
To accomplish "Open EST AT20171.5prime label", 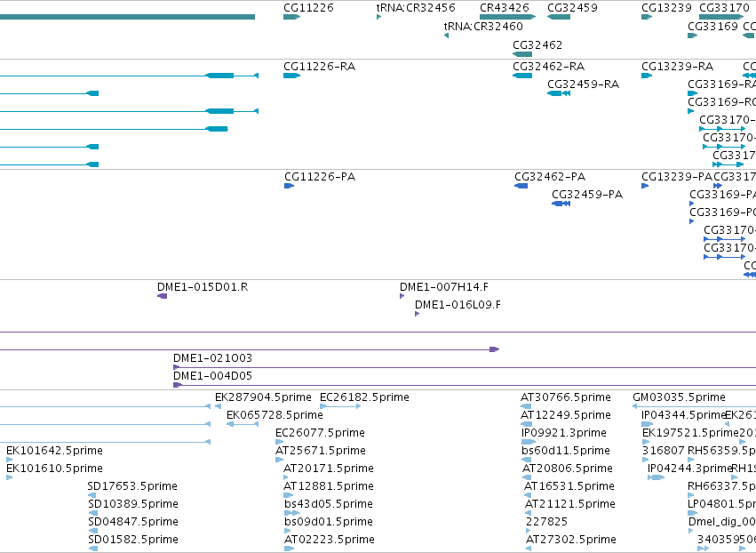I will (329, 469).
